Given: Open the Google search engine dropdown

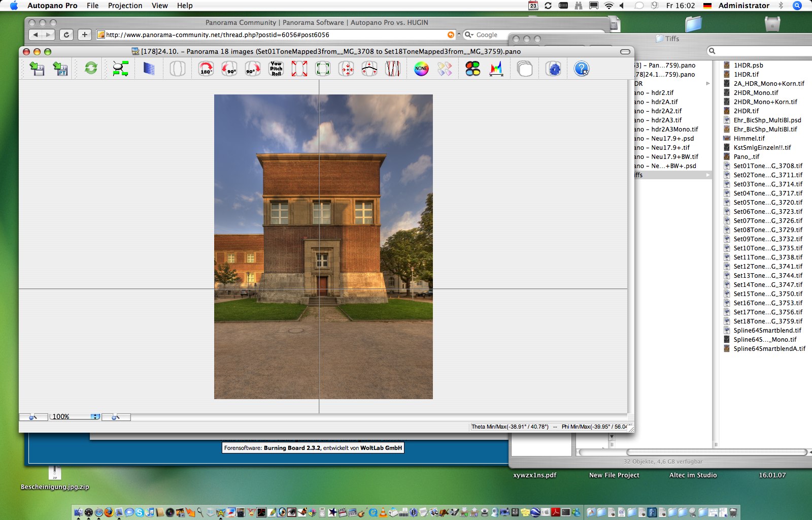Looking at the screenshot, I should coord(469,35).
